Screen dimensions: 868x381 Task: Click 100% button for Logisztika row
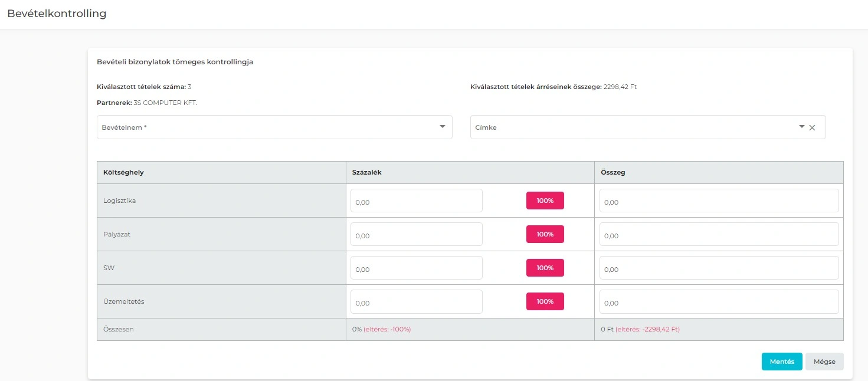545,201
